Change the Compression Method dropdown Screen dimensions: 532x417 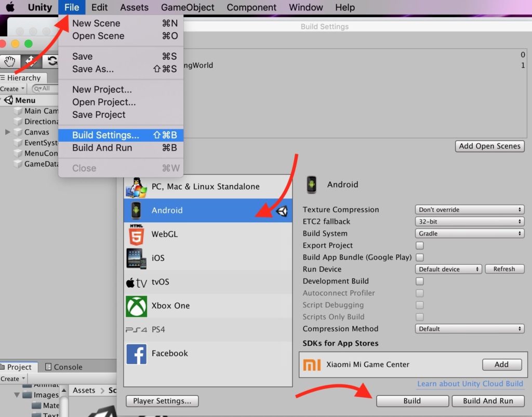tap(469, 329)
